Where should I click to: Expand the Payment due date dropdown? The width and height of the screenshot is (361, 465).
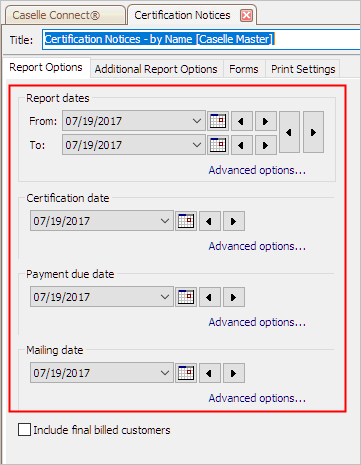pyautogui.click(x=165, y=297)
